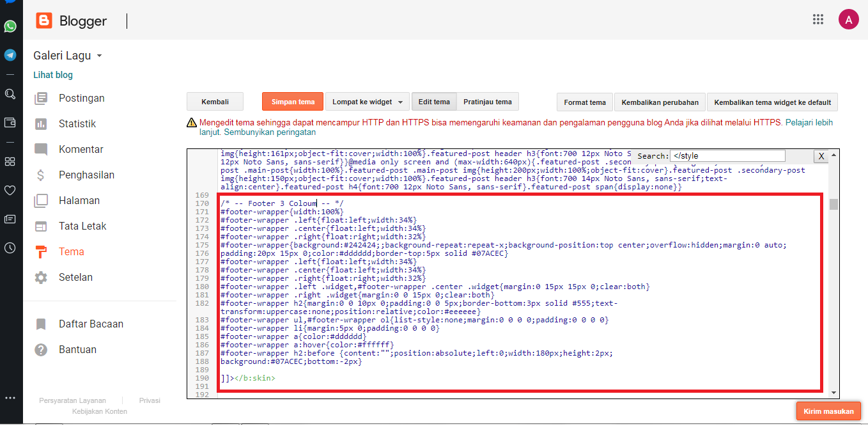Image resolution: width=868 pixels, height=426 pixels.
Task: Open the heart bookmarks icon in sidebar
Action: click(10, 190)
